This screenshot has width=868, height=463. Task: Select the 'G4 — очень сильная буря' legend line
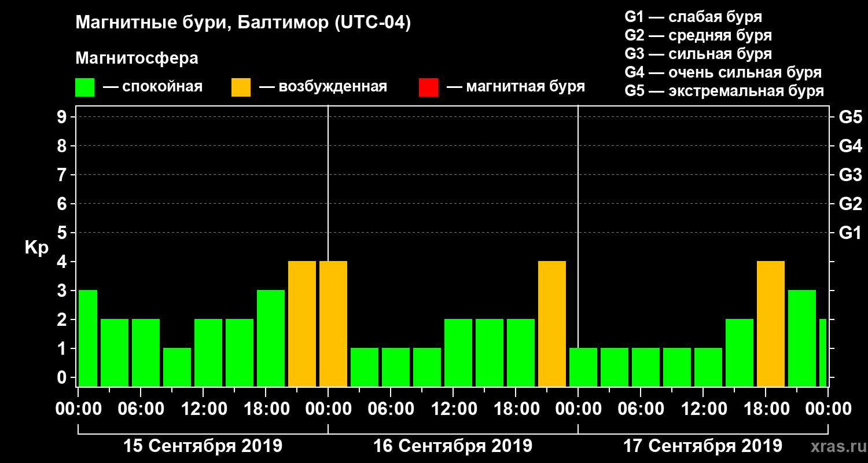click(723, 72)
